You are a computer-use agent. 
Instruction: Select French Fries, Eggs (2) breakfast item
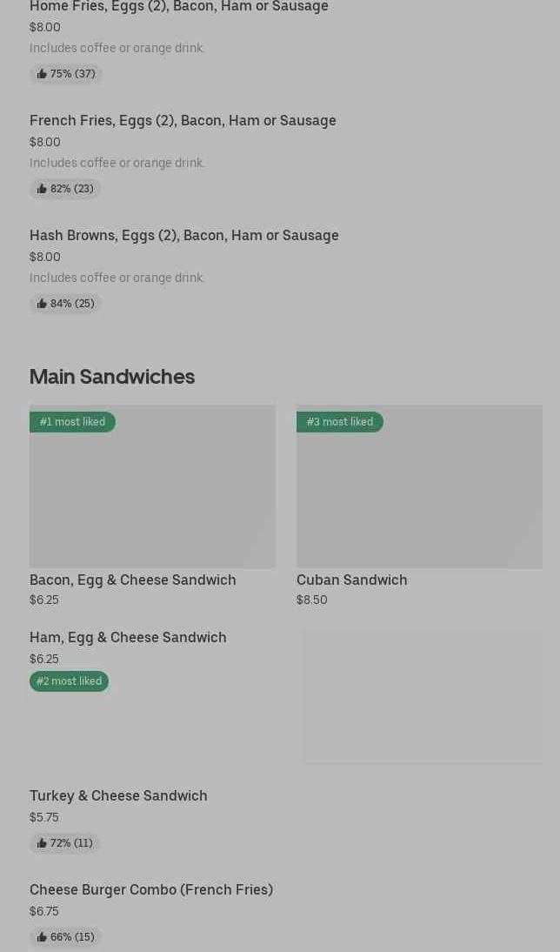tap(183, 120)
